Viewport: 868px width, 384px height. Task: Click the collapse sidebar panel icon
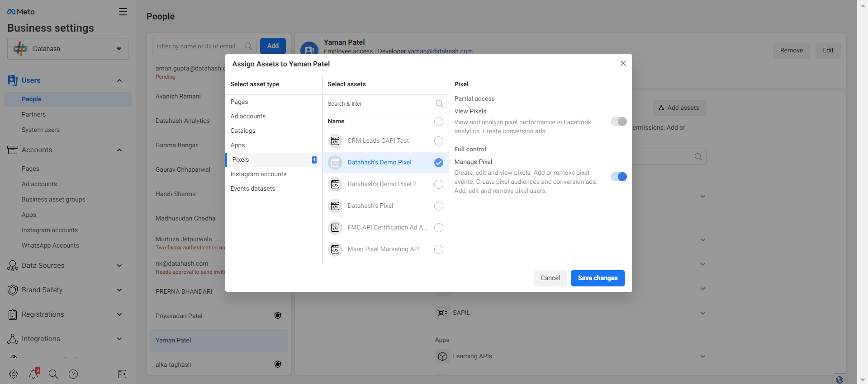point(122,374)
